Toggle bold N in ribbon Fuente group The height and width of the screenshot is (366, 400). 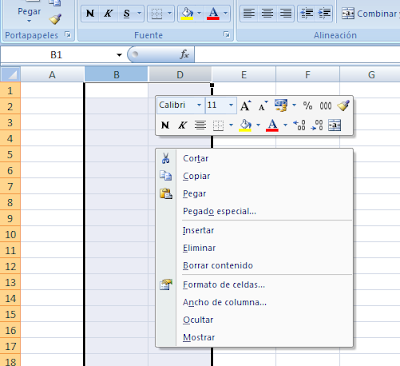(x=90, y=14)
